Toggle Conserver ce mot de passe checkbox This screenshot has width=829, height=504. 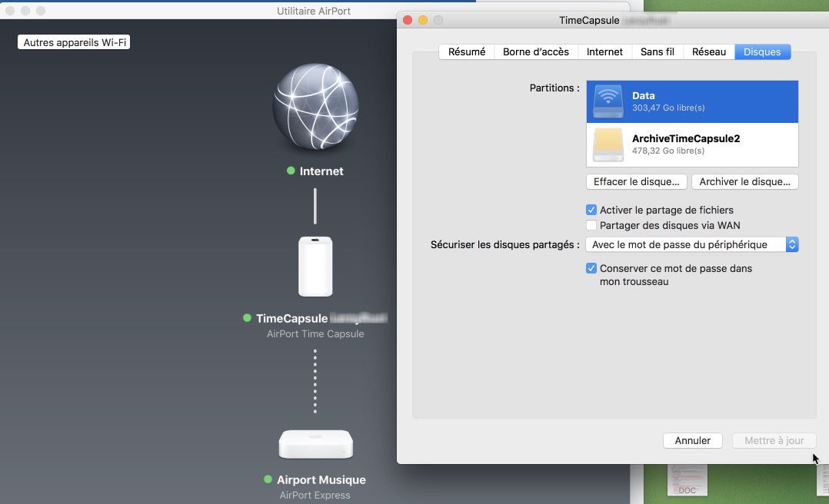pyautogui.click(x=591, y=268)
